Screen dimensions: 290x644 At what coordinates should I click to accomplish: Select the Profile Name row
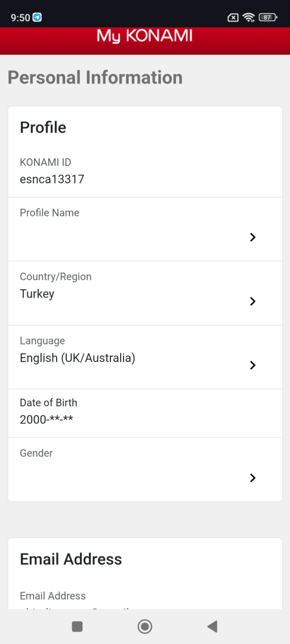[x=145, y=229]
